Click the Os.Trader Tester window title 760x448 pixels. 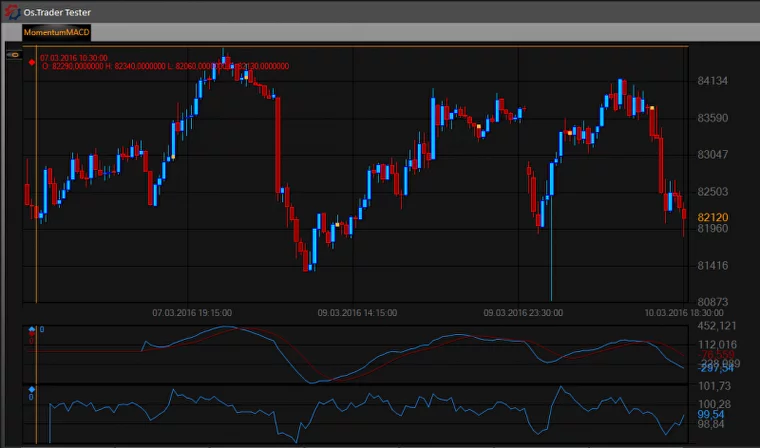coord(65,10)
